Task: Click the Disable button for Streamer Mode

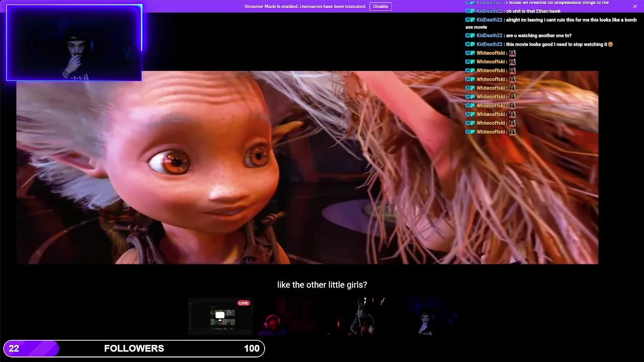Action: click(380, 7)
